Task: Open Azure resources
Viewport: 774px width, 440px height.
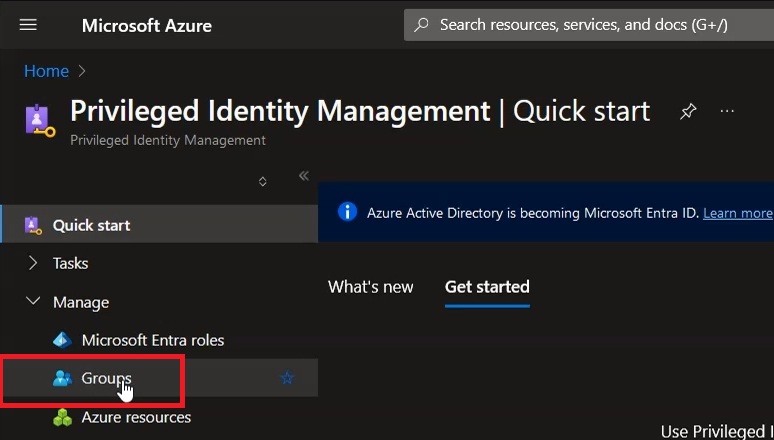Action: coord(136,417)
